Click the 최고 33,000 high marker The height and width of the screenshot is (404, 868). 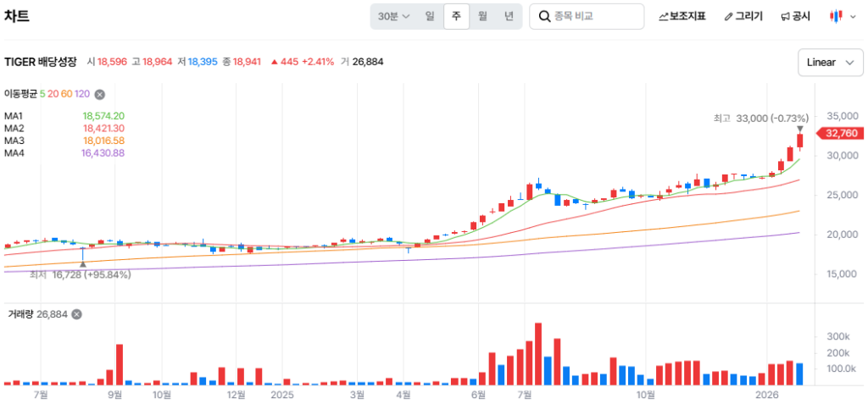(x=760, y=119)
